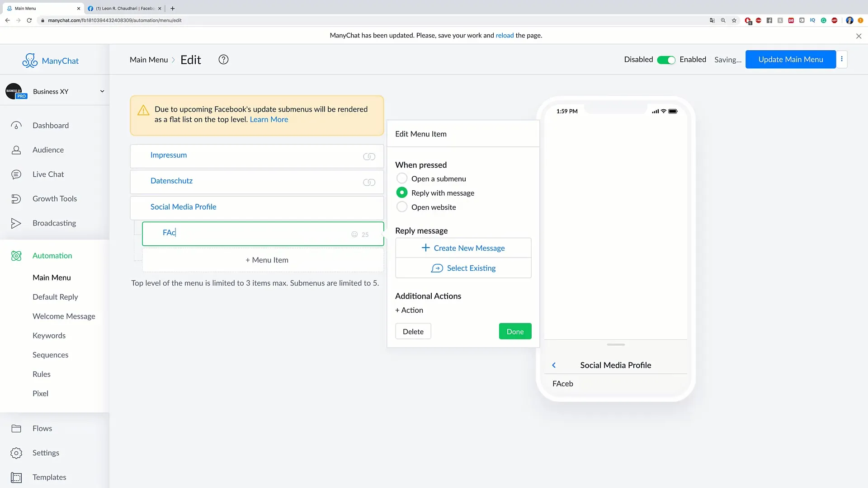868x488 pixels.
Task: Click Update Main Menu button
Action: pyautogui.click(x=790, y=59)
